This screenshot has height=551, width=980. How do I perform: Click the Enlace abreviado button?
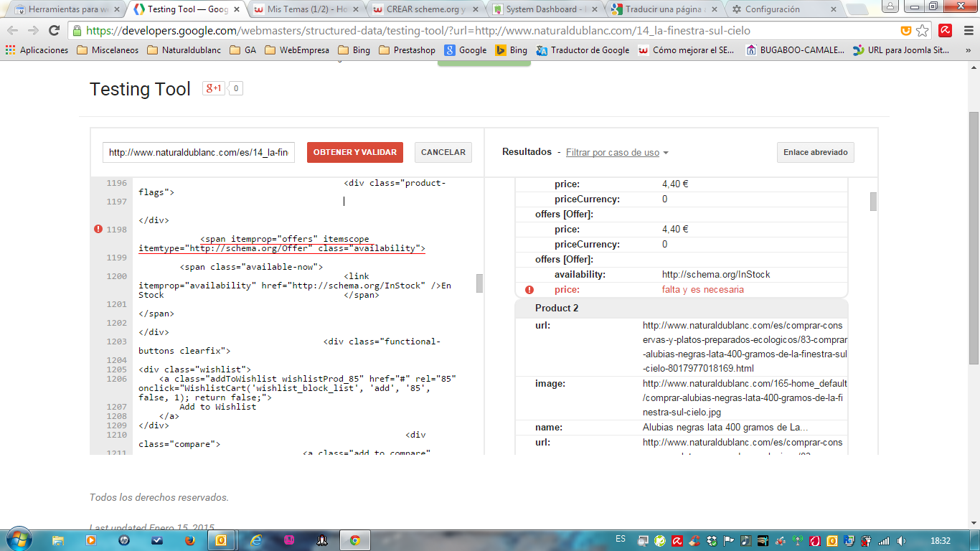[816, 152]
